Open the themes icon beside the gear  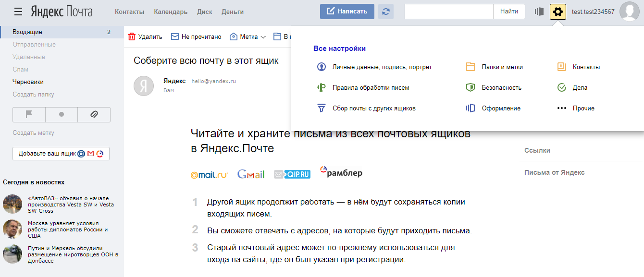point(539,12)
